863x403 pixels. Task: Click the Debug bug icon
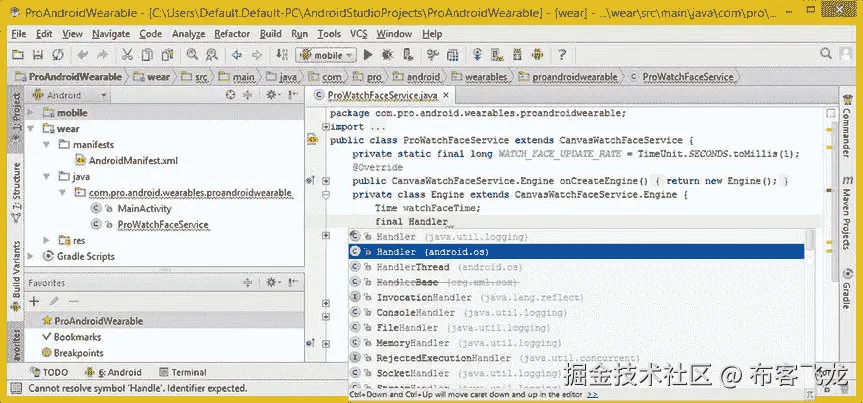pos(387,55)
